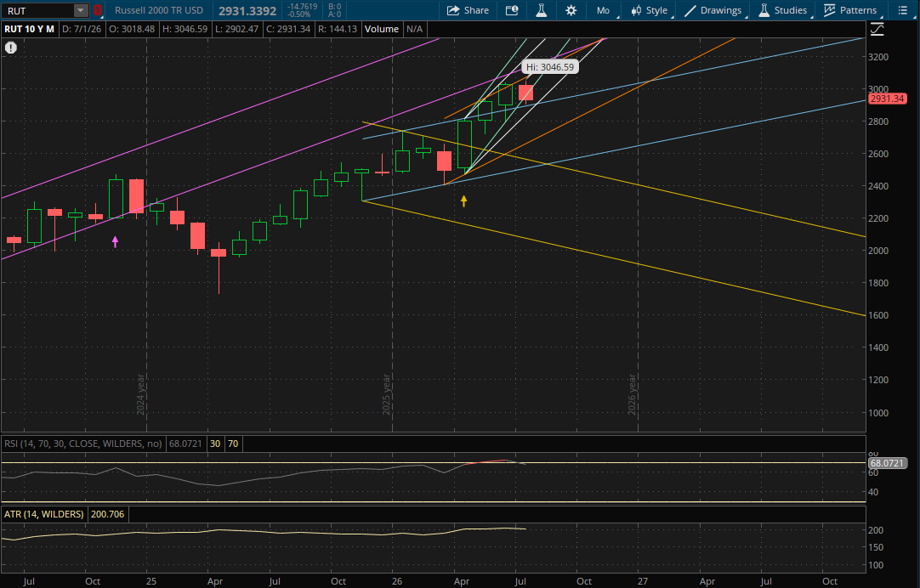Click the flask icon for Edit Studies
The height and width of the screenshot is (588, 920).
pyautogui.click(x=541, y=10)
